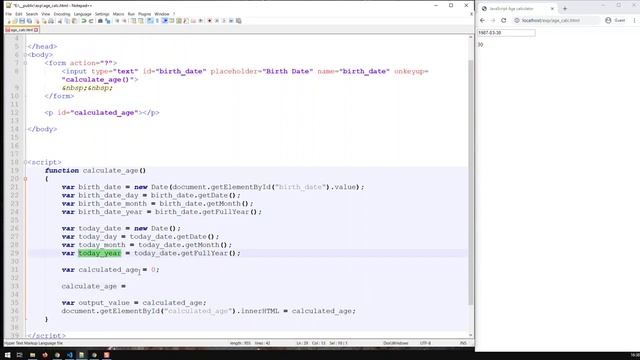The image size is (640, 360).
Task: Click the Stop Recording macro icon
Action: coord(216,21)
